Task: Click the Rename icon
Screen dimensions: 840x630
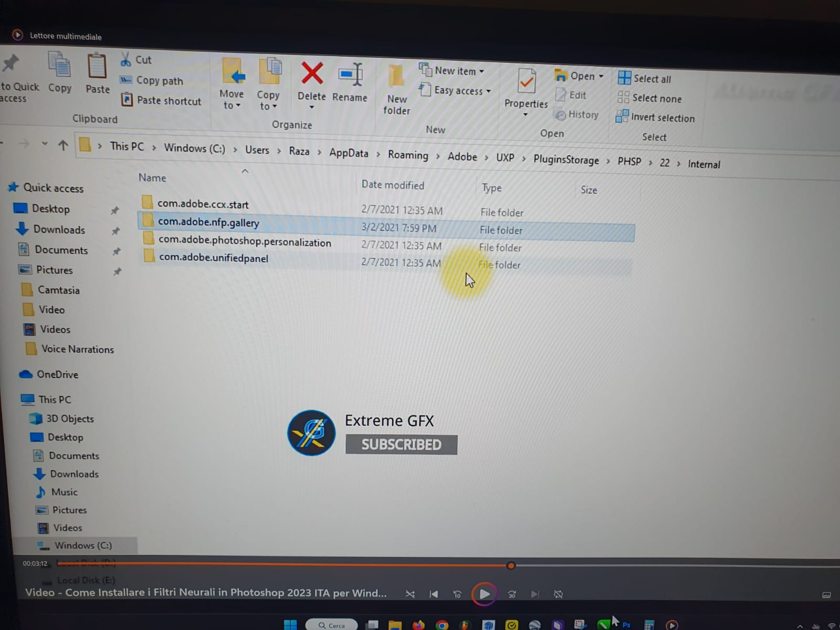Action: 351,75
